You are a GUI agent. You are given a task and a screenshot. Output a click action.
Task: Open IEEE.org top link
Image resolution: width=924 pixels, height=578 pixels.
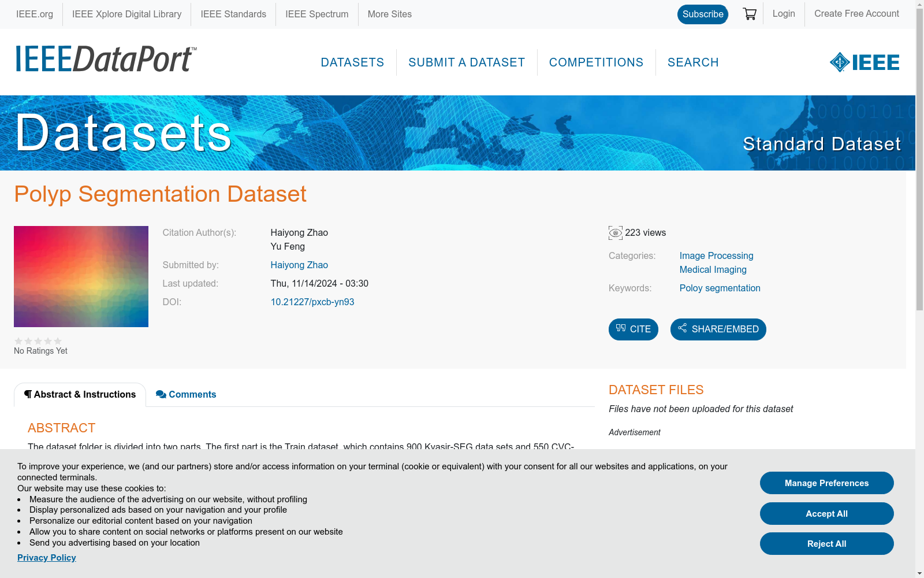[35, 14]
